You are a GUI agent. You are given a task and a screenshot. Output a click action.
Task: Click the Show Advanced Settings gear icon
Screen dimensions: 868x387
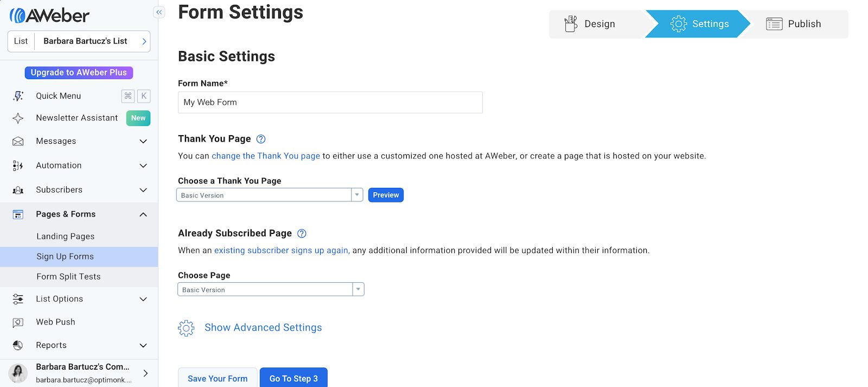(186, 328)
